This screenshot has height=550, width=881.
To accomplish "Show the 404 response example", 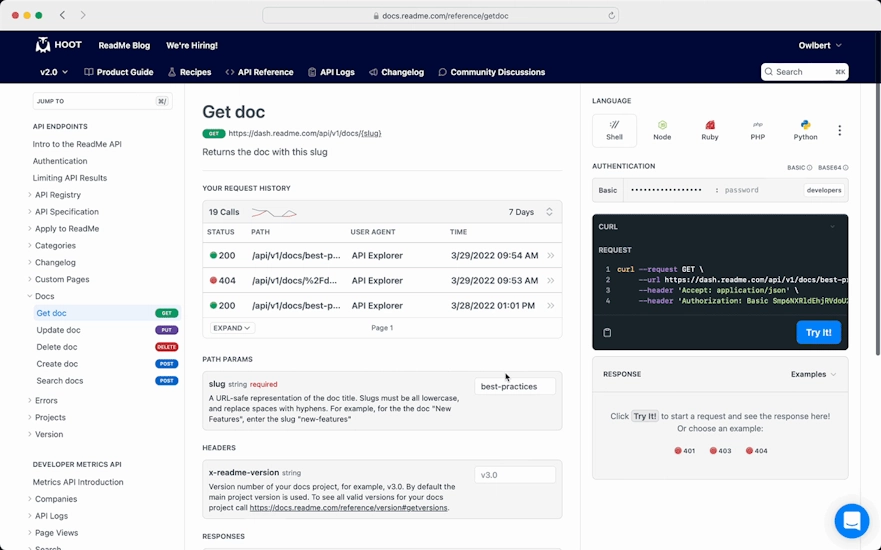I will [x=757, y=451].
